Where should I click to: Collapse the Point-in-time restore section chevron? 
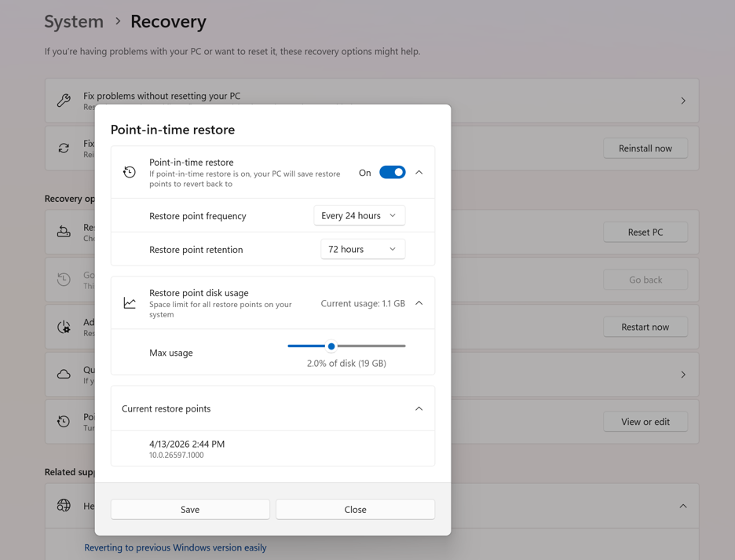[419, 173]
